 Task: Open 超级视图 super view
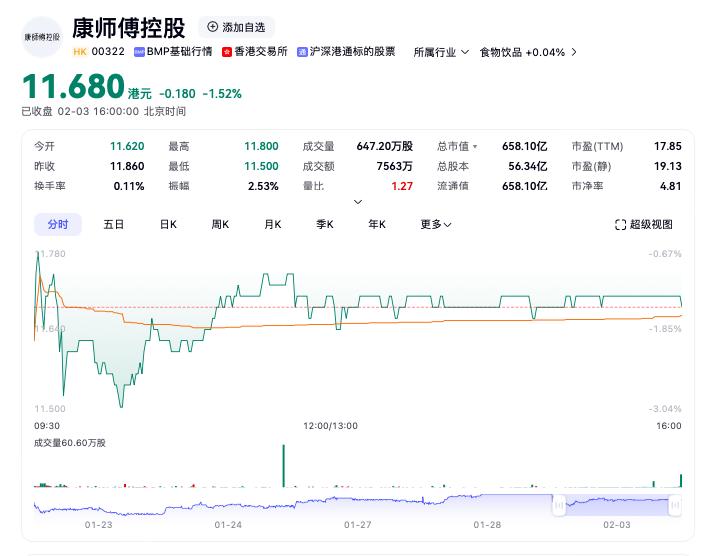644,225
